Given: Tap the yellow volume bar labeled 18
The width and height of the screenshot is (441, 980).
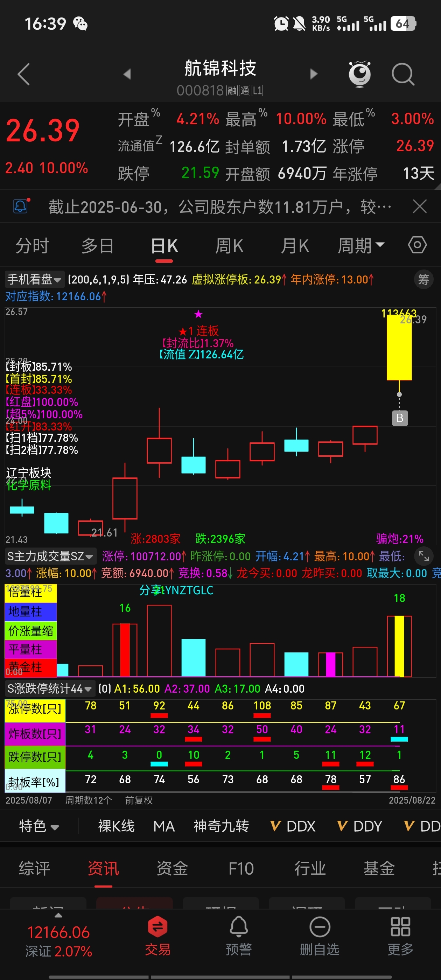Looking at the screenshot, I should pyautogui.click(x=399, y=646).
